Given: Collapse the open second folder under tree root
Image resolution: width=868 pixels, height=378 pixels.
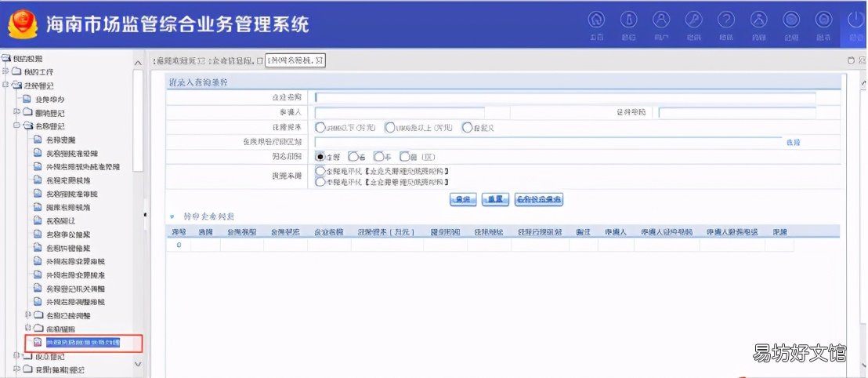Looking at the screenshot, I should tap(5, 85).
